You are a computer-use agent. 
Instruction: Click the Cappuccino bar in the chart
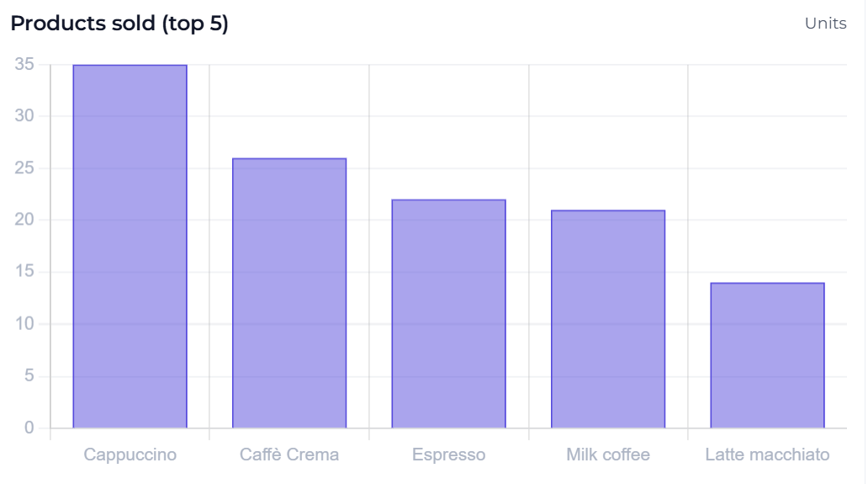[x=130, y=246]
